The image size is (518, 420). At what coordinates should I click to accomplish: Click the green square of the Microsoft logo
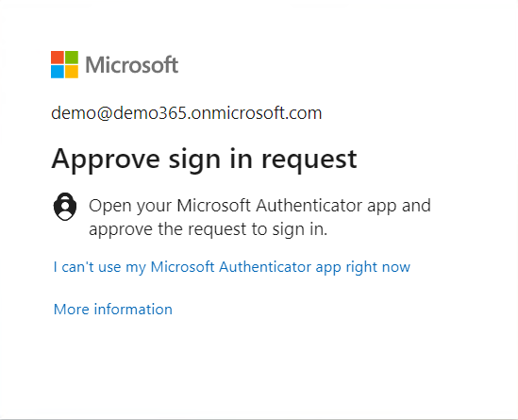pos(72,58)
